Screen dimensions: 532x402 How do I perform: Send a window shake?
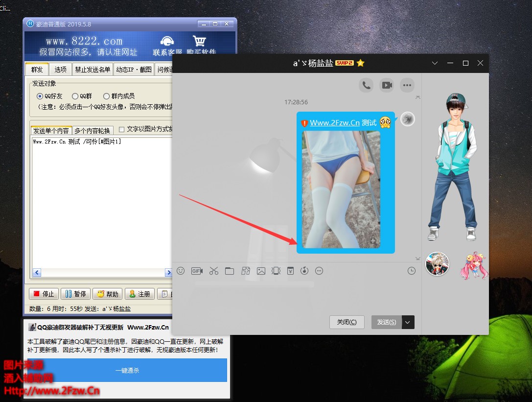tap(276, 271)
